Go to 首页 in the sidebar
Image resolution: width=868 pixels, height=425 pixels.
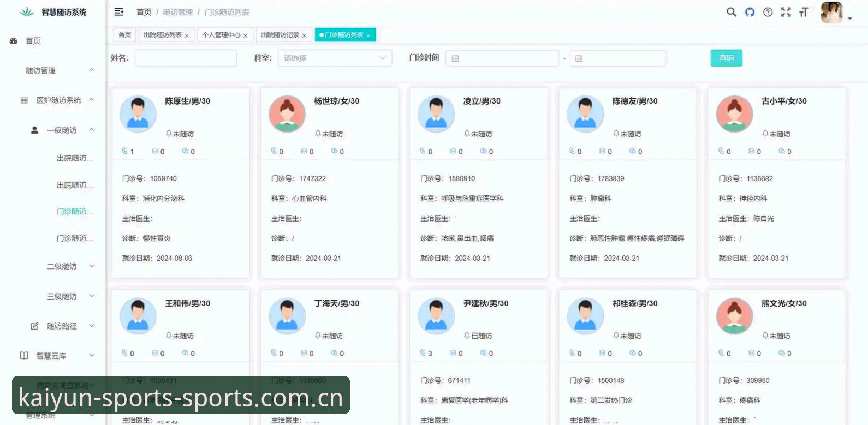pyautogui.click(x=33, y=41)
